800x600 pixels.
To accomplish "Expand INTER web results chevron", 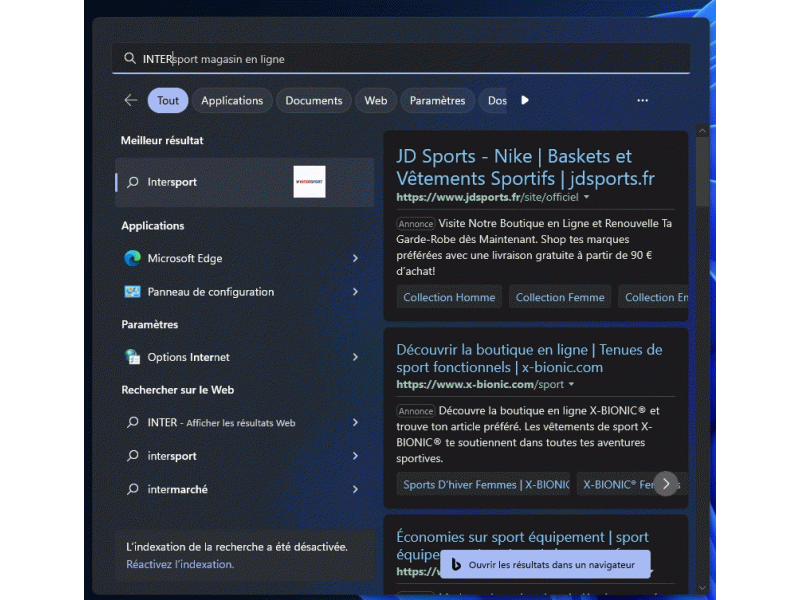I will 355,422.
